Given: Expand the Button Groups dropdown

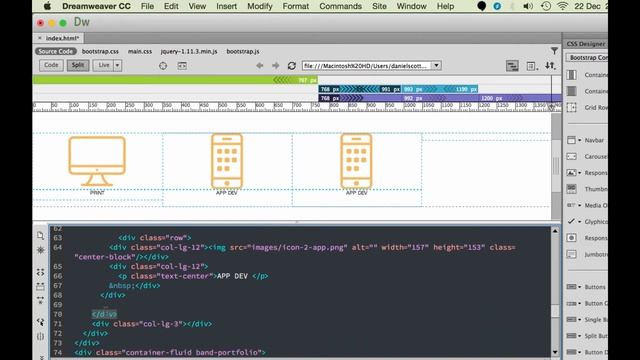Looking at the screenshot, I should 580,303.
